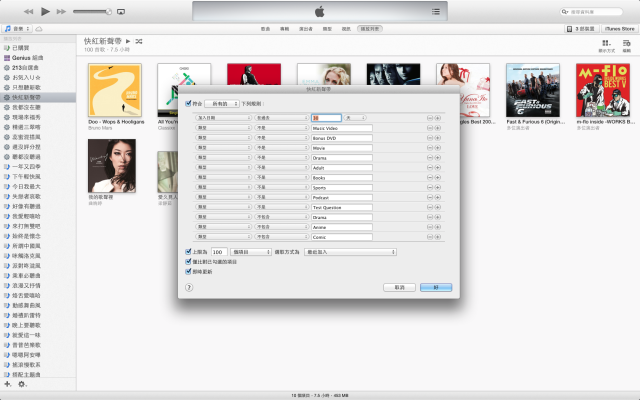Click the 3 devices button
640x400 pixels.
[x=582, y=29]
